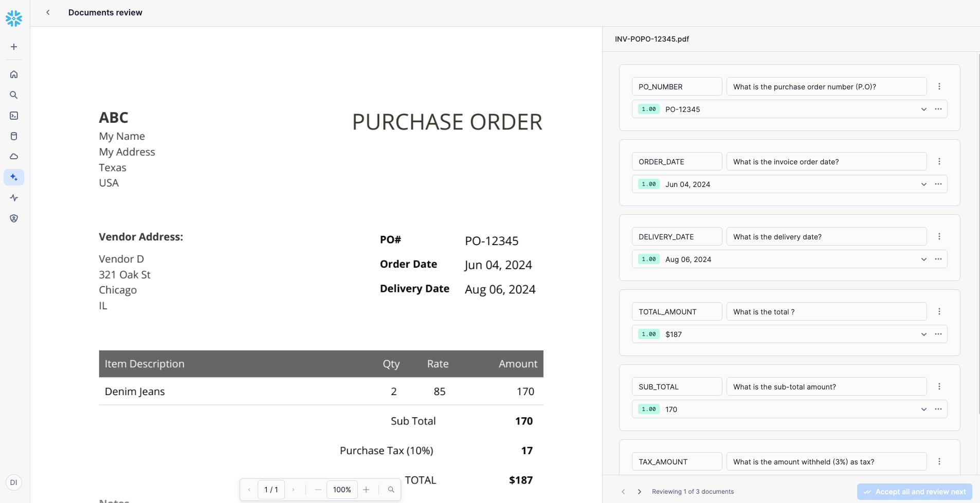Go to next document in review

tap(639, 492)
